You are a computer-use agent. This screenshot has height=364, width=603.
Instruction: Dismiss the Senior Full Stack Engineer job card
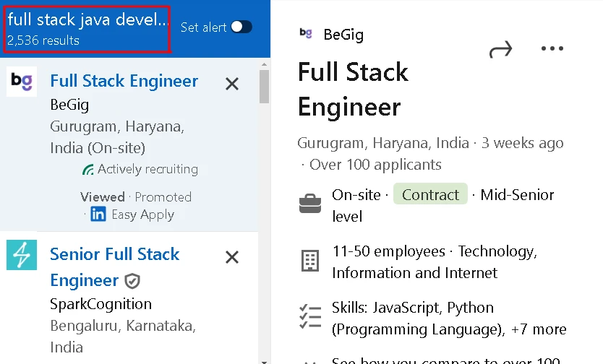(232, 257)
